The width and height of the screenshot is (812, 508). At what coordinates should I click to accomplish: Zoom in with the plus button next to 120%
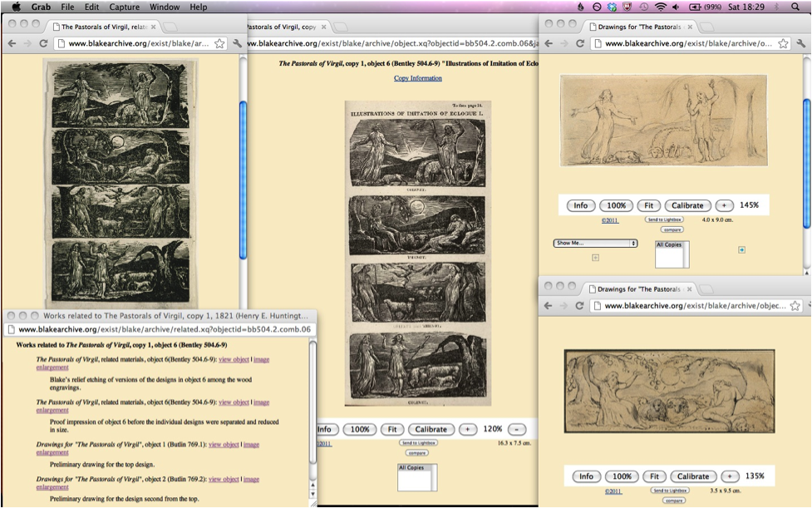468,429
